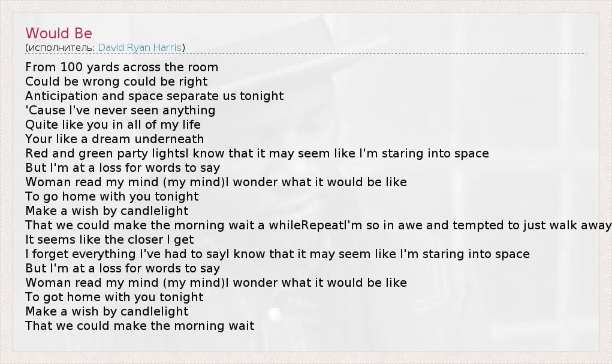Click the line starting "I forget everything I've had"
612x364 pixels.
click(278, 254)
